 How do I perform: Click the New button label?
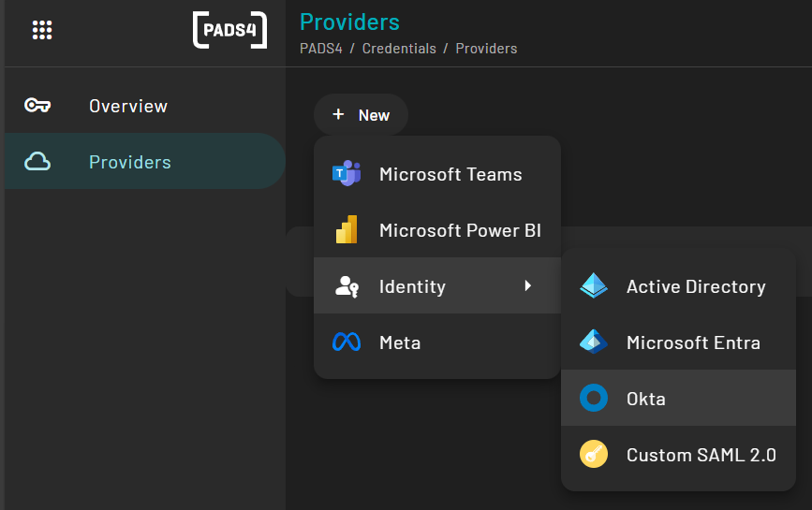[374, 115]
